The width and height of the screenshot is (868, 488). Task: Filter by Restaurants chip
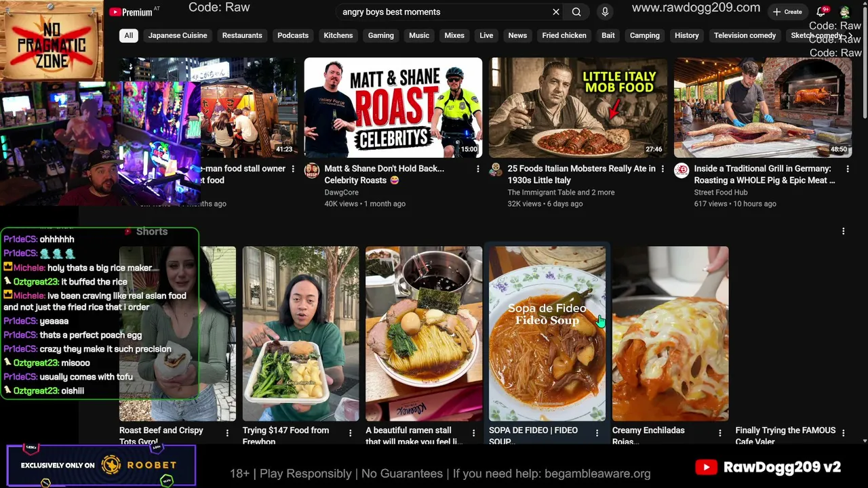(x=242, y=35)
